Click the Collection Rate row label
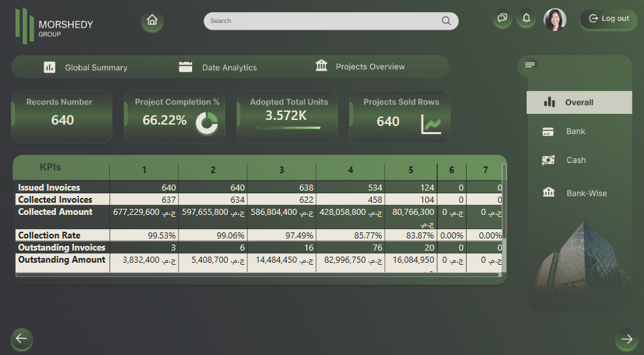Screen dimensions: 644x355 [49, 236]
